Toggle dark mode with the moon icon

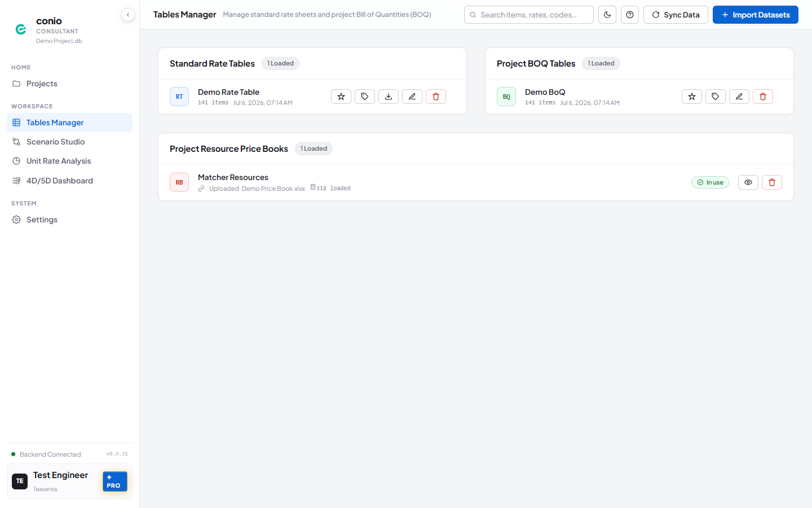click(607, 15)
